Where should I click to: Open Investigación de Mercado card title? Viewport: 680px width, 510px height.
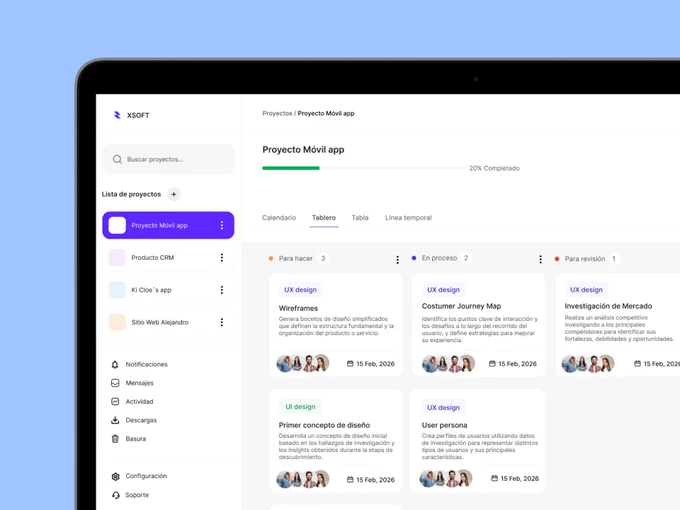(x=608, y=306)
